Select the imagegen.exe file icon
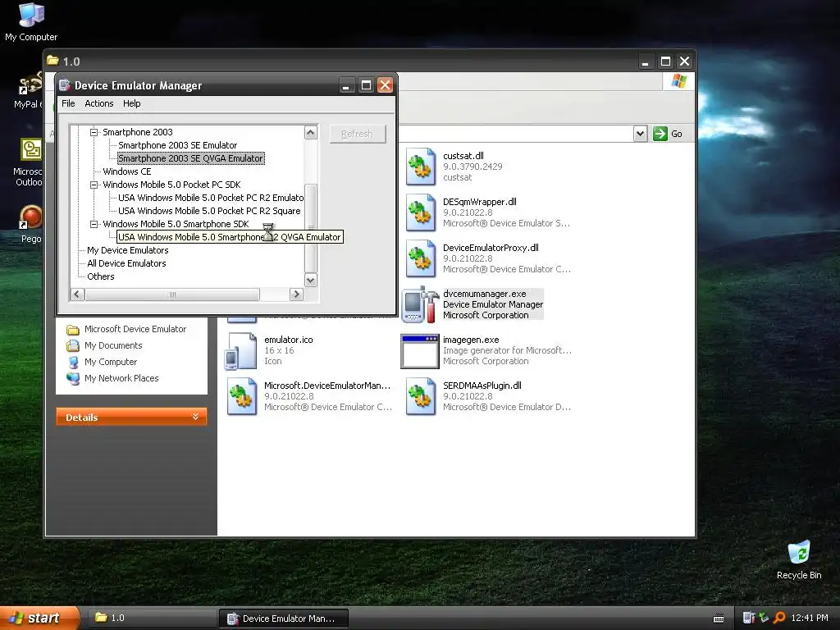 [421, 351]
